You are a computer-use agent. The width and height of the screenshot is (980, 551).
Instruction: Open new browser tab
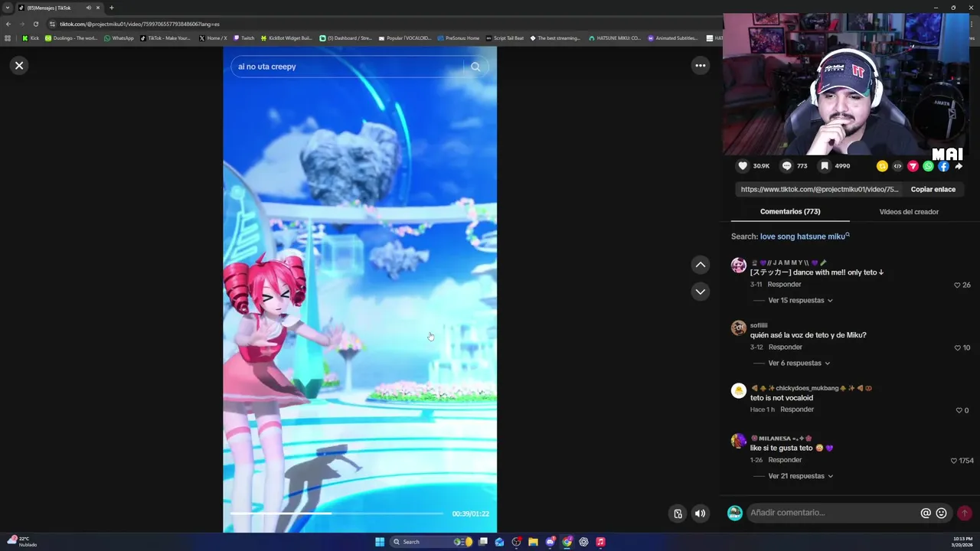click(111, 8)
